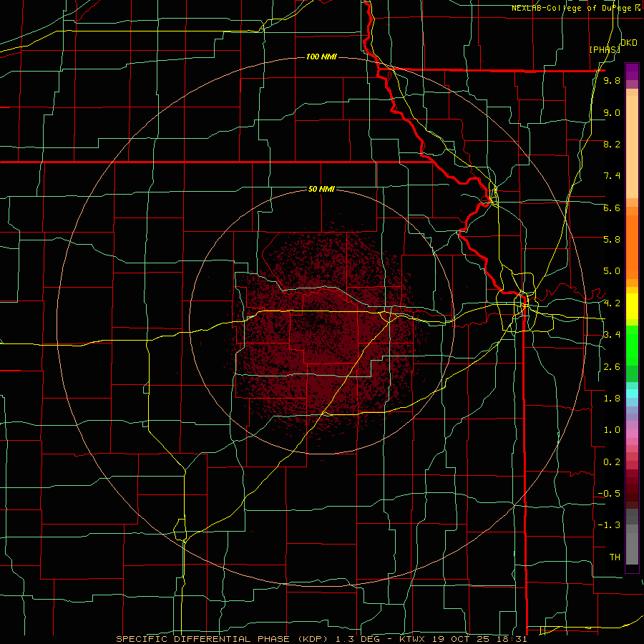This screenshot has width=644, height=644.
Task: Click the [PHAS] label near color bar
Action: click(605, 49)
